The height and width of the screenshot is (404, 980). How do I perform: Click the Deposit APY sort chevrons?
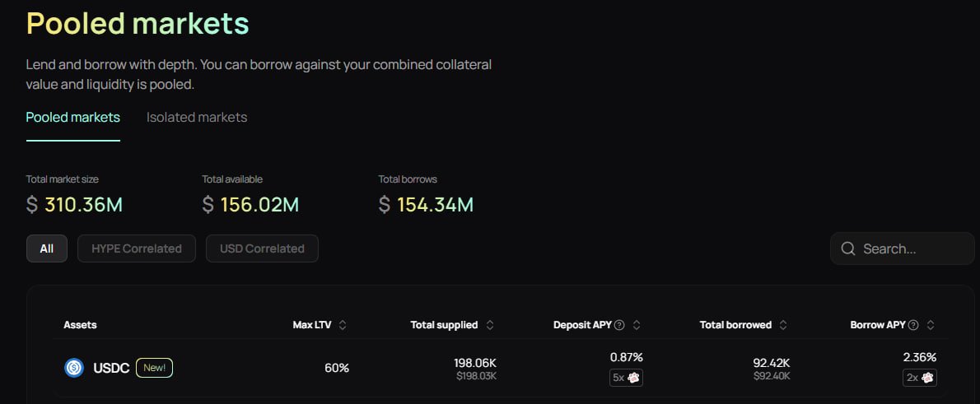click(637, 325)
